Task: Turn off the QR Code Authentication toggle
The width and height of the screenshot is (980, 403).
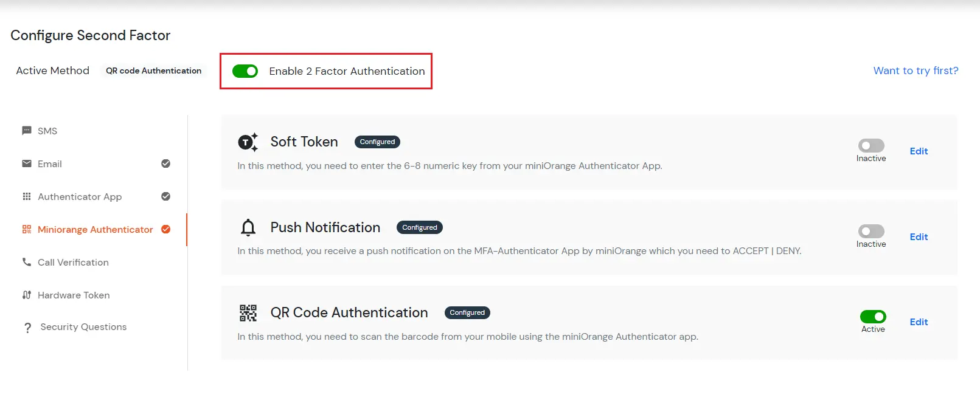Action: (873, 317)
